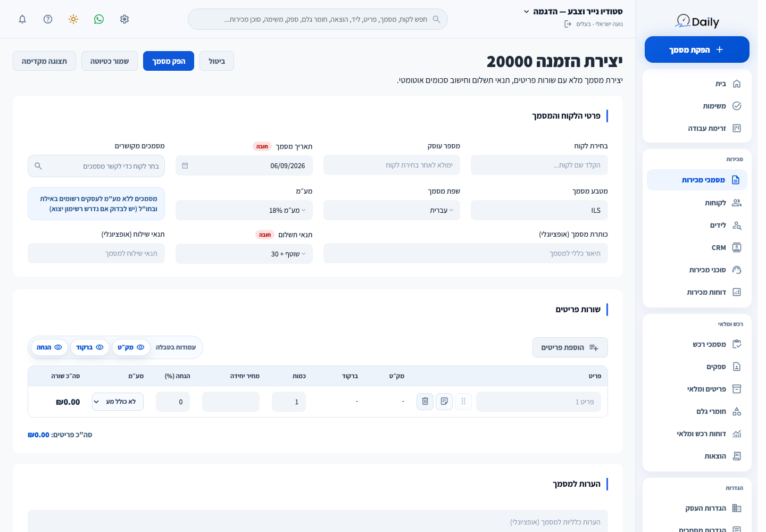Click the blue הפק מסמך button in header
The height and width of the screenshot is (532, 766).
click(169, 61)
